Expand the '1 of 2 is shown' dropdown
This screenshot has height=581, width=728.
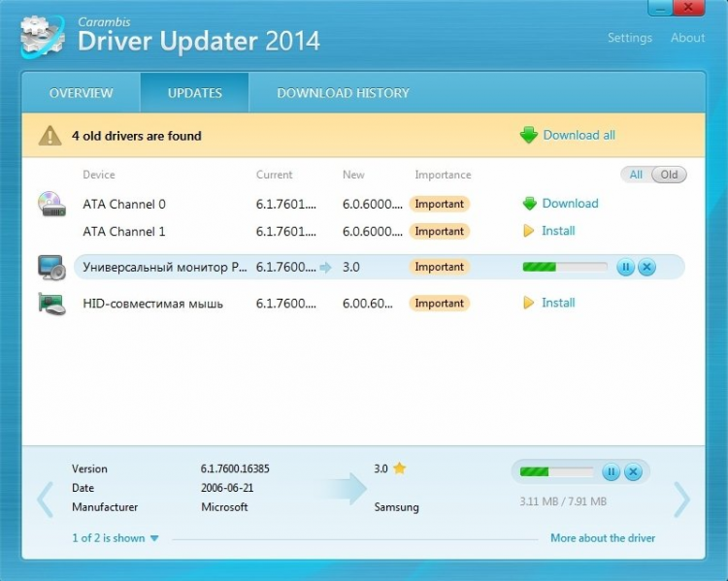tap(116, 538)
